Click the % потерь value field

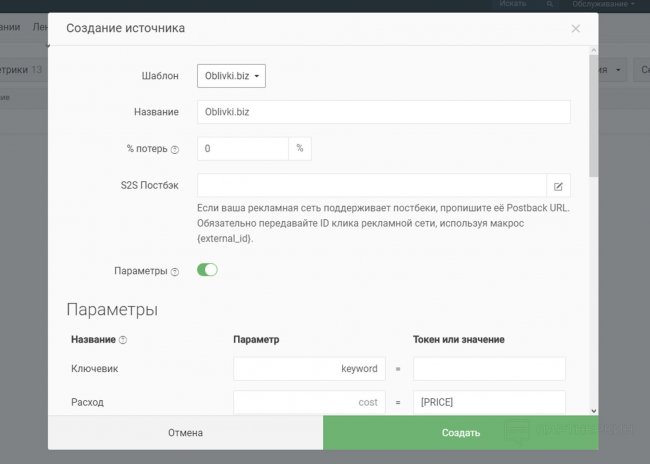click(x=243, y=148)
